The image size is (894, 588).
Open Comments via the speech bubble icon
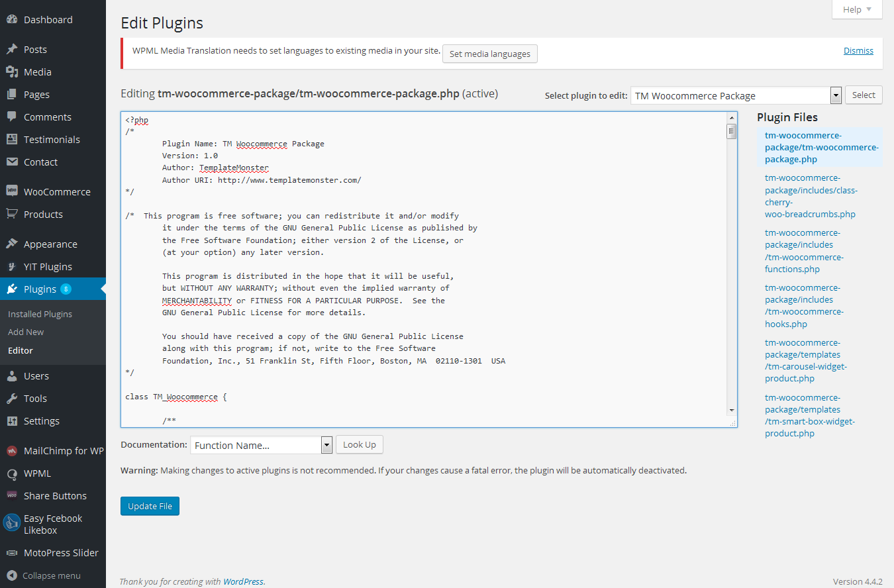click(x=12, y=117)
